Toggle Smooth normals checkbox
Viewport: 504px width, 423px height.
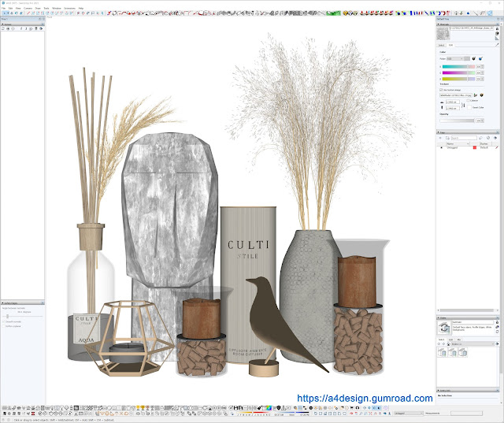pyautogui.click(x=3, y=321)
